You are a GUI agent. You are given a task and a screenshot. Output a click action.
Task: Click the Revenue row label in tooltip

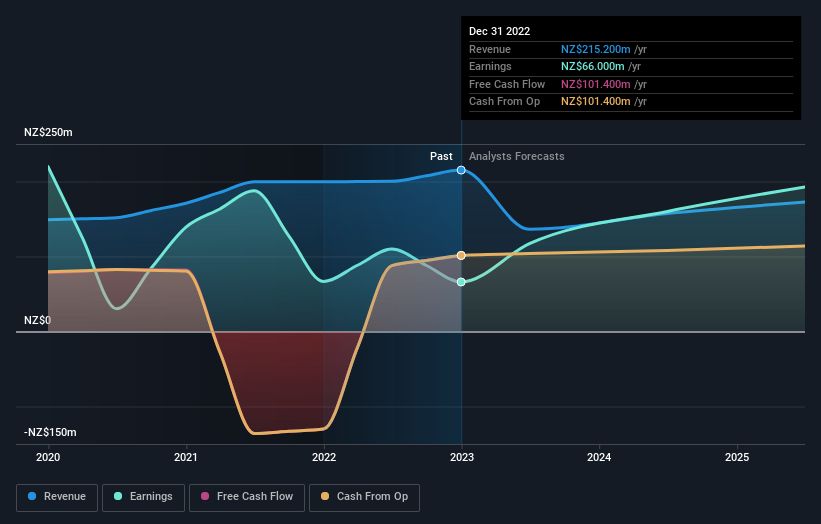click(x=490, y=49)
